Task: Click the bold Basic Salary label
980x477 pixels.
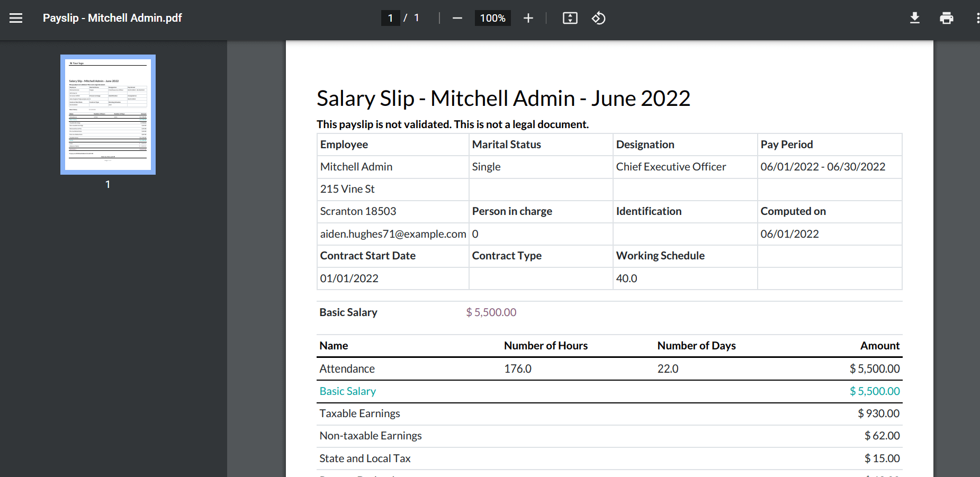Action: pos(348,312)
